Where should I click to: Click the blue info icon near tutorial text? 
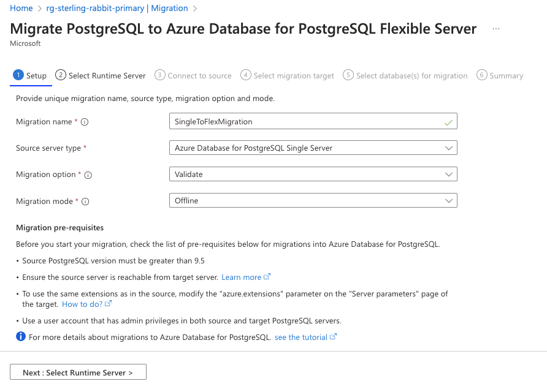[x=21, y=337]
